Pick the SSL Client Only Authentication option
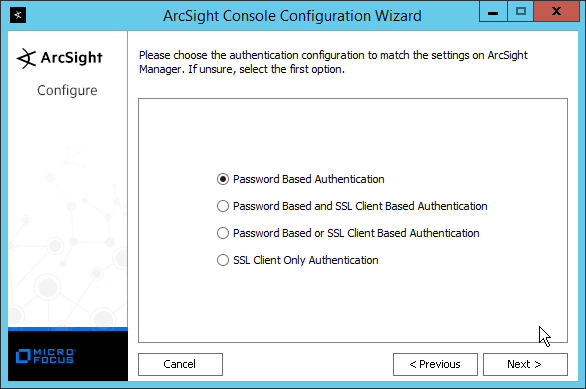This screenshot has height=389, width=586. (223, 260)
